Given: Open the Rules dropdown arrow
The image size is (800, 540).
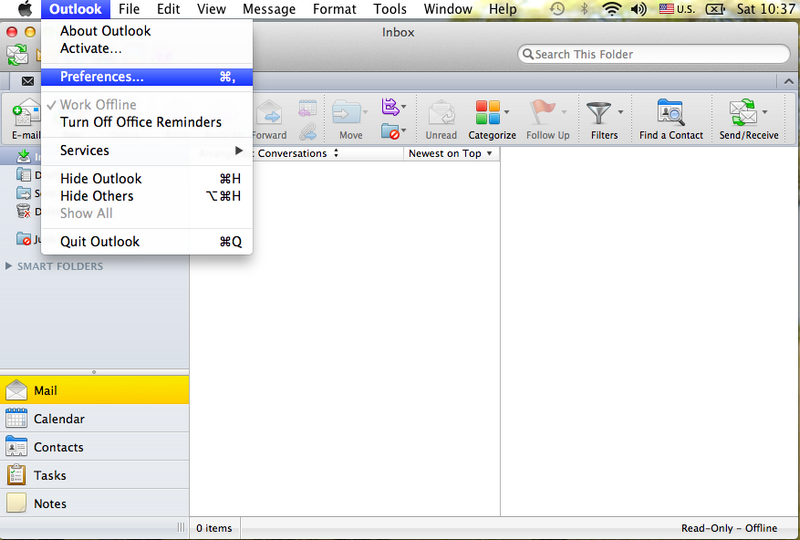Looking at the screenshot, I should [404, 107].
